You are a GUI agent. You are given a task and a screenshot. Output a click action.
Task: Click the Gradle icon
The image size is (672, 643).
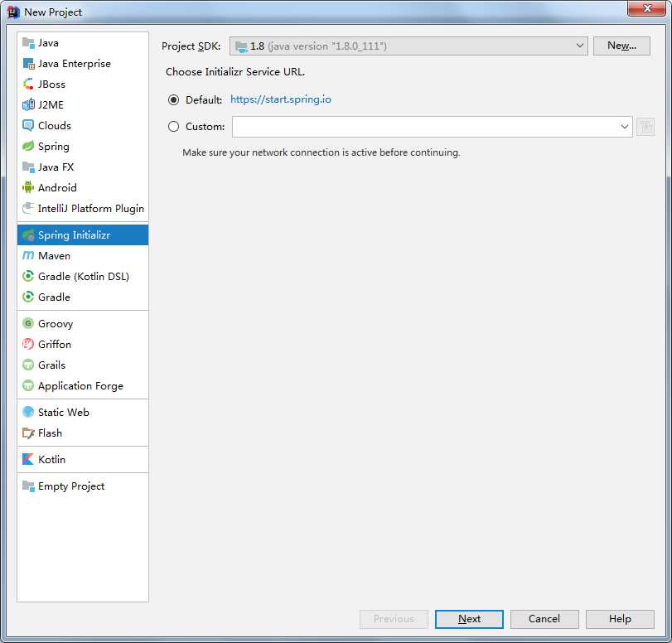28,297
